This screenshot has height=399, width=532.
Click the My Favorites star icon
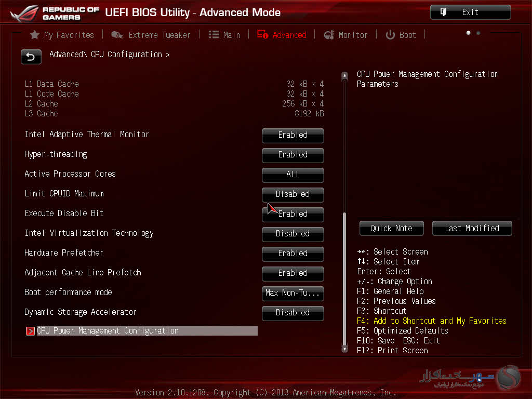[35, 35]
